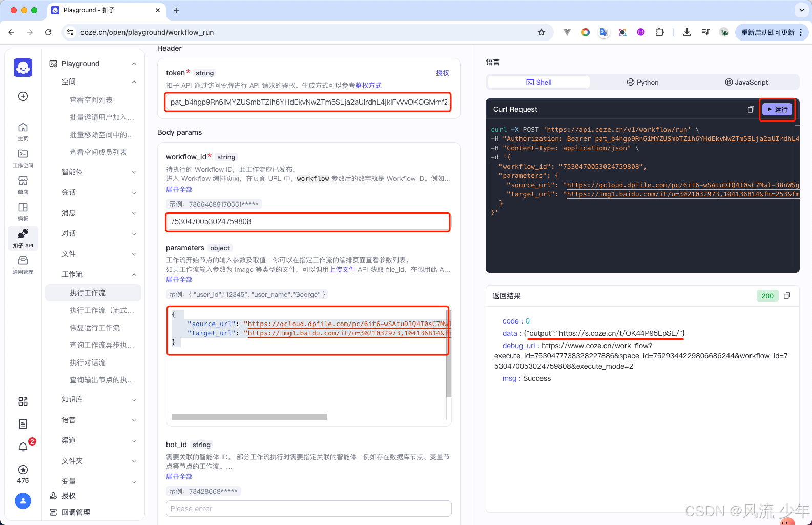Switch to the JavaScript language tab
Viewport: 812px width, 525px height.
[746, 82]
